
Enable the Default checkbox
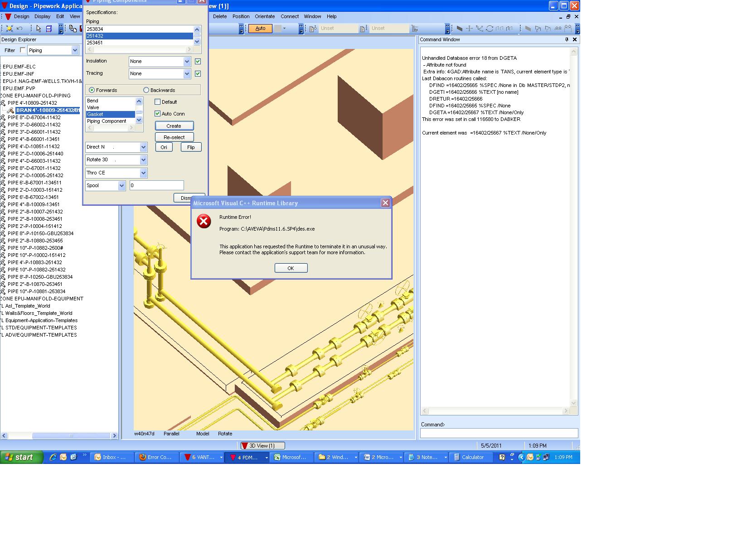click(x=158, y=102)
